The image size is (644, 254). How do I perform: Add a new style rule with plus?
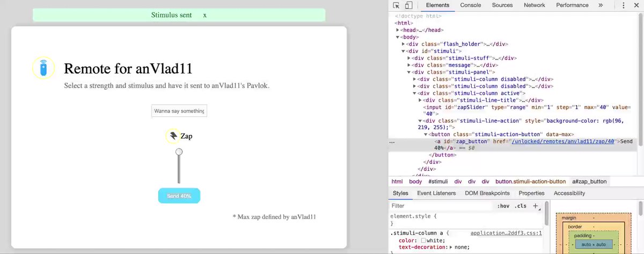point(535,206)
